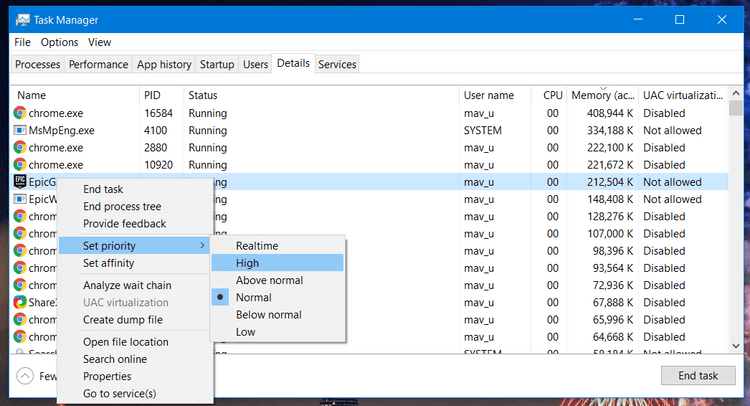Open the Options menu
Screen dimensions: 750x406
point(59,43)
